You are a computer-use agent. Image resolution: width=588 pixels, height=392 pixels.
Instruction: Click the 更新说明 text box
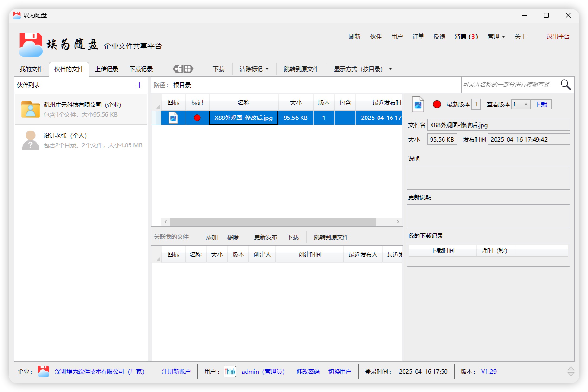[488, 216]
